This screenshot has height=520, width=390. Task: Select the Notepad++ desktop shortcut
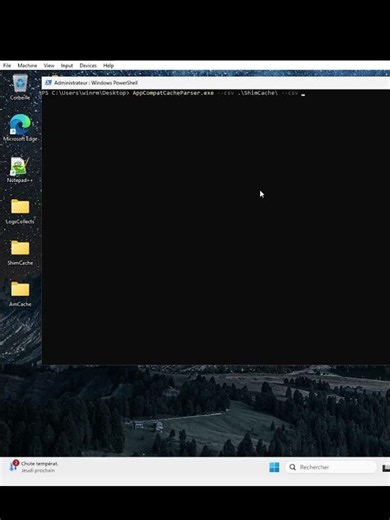pos(20,170)
